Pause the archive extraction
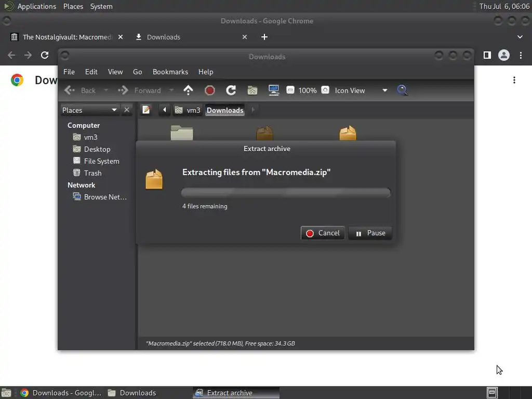The height and width of the screenshot is (399, 532). click(x=370, y=233)
